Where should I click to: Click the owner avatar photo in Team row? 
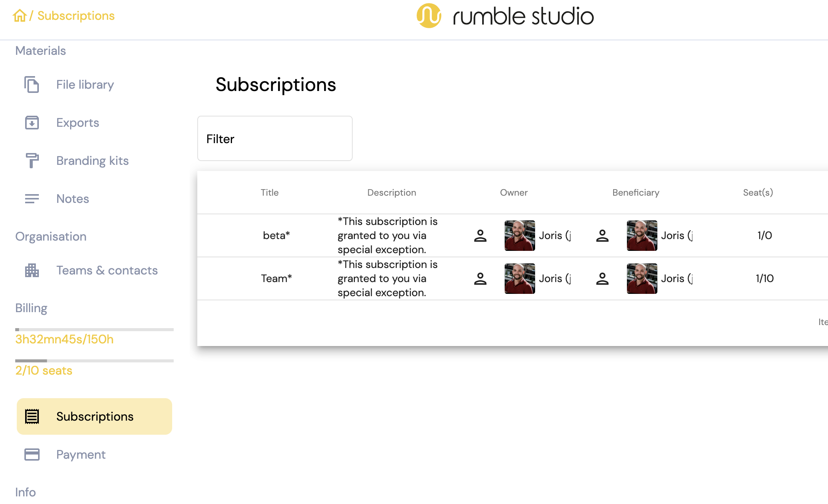tap(519, 279)
